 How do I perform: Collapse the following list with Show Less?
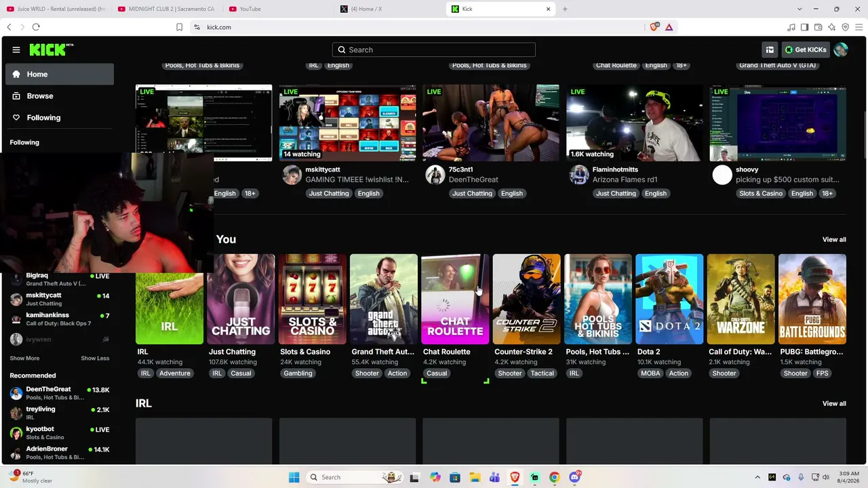[x=95, y=358]
